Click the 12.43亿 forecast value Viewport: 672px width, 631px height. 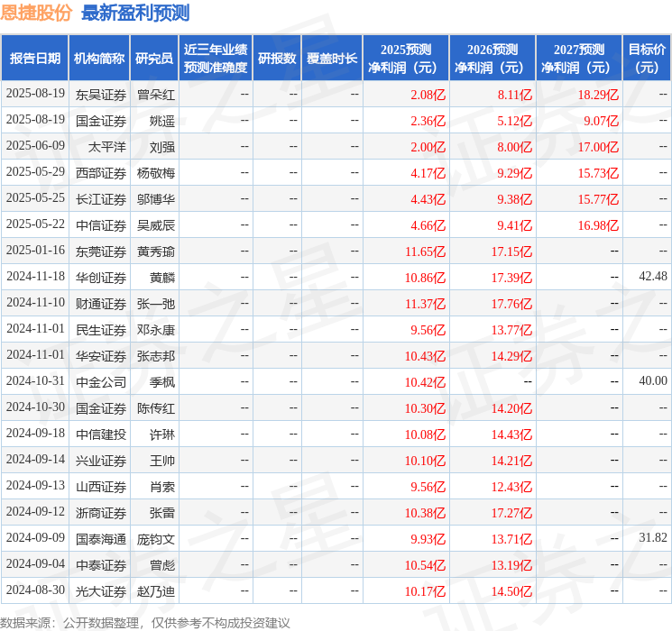[x=511, y=487]
